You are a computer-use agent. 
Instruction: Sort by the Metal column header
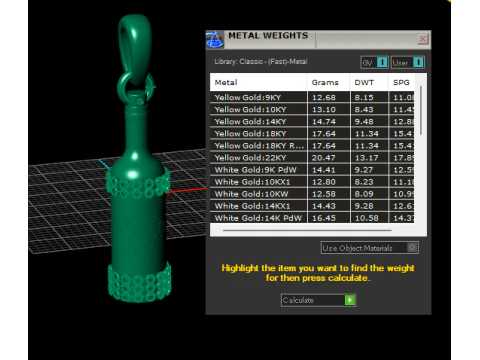click(258, 82)
